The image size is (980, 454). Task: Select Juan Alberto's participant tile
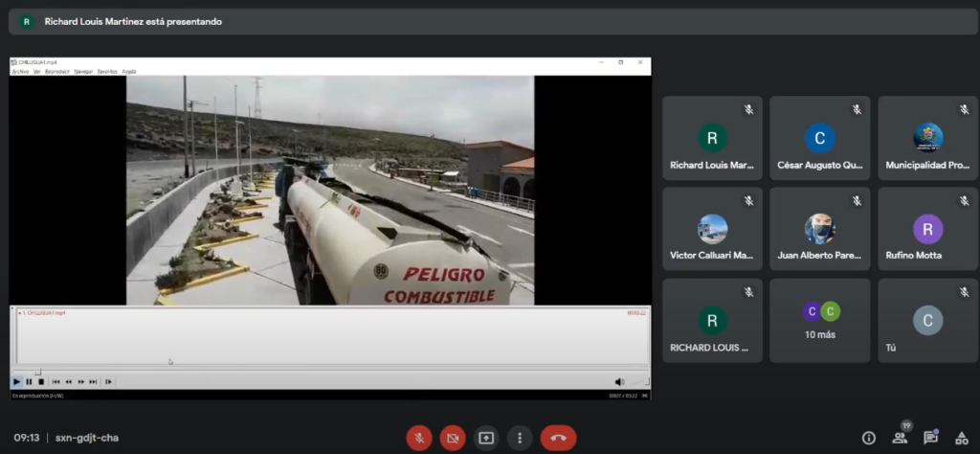click(x=820, y=229)
